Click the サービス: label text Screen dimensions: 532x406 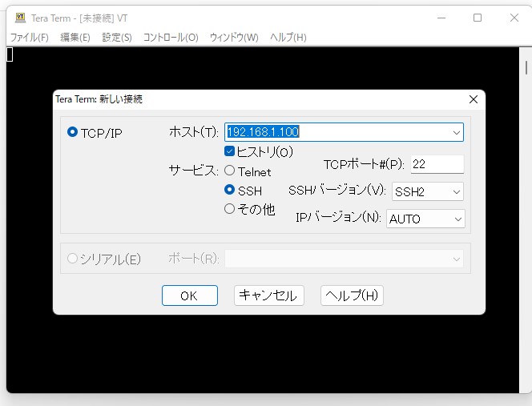point(193,170)
